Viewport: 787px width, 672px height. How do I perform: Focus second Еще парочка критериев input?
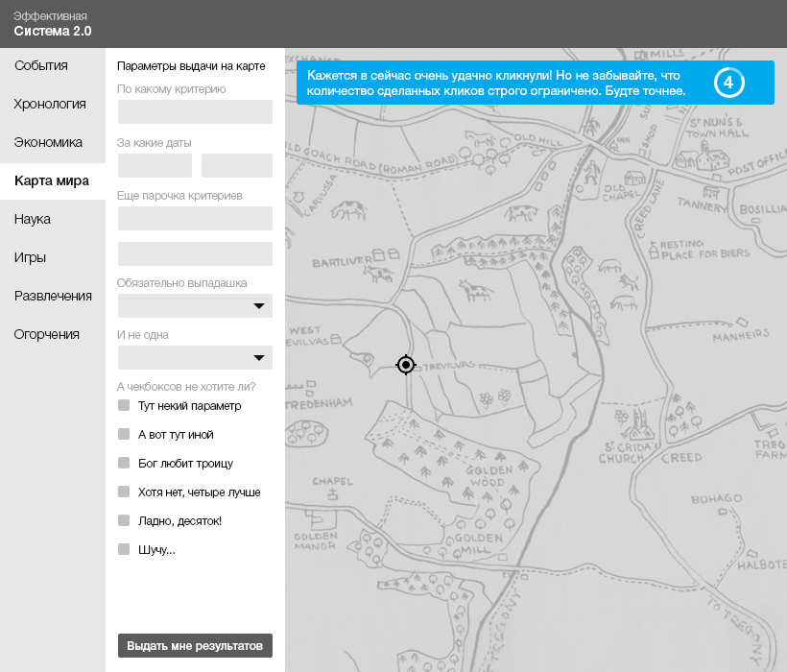pyautogui.click(x=195, y=254)
